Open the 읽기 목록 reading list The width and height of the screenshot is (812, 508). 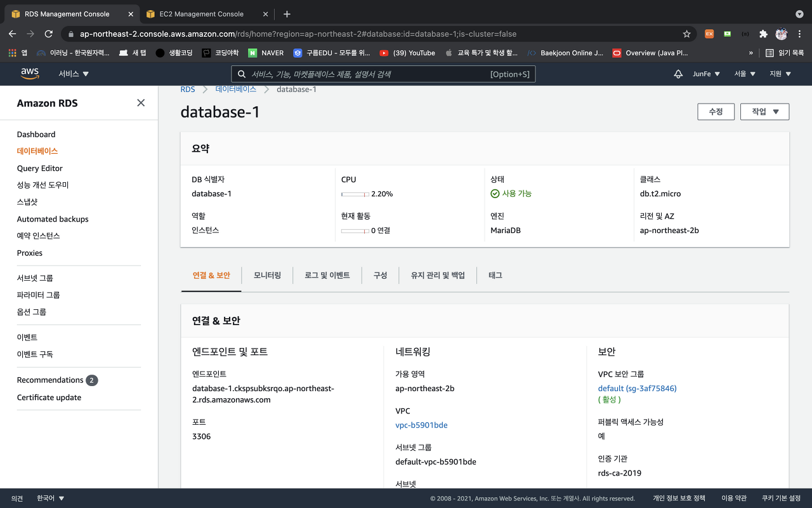tap(785, 53)
